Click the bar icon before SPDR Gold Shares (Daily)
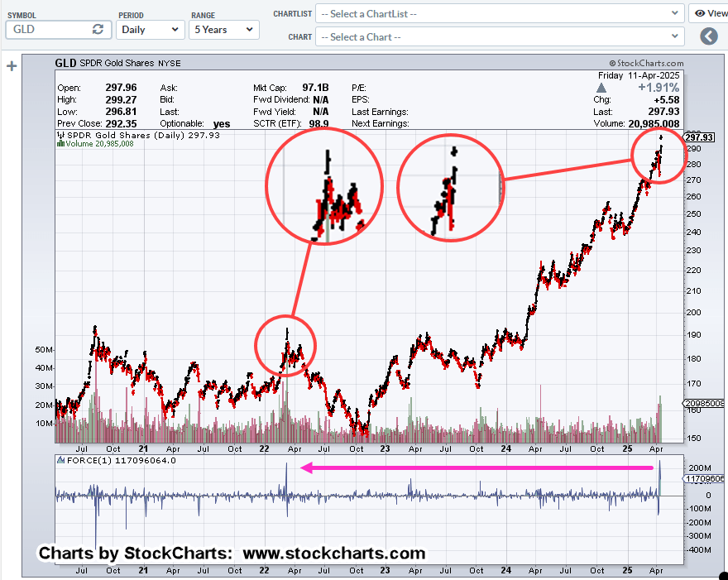The height and width of the screenshot is (580, 728). (x=59, y=135)
